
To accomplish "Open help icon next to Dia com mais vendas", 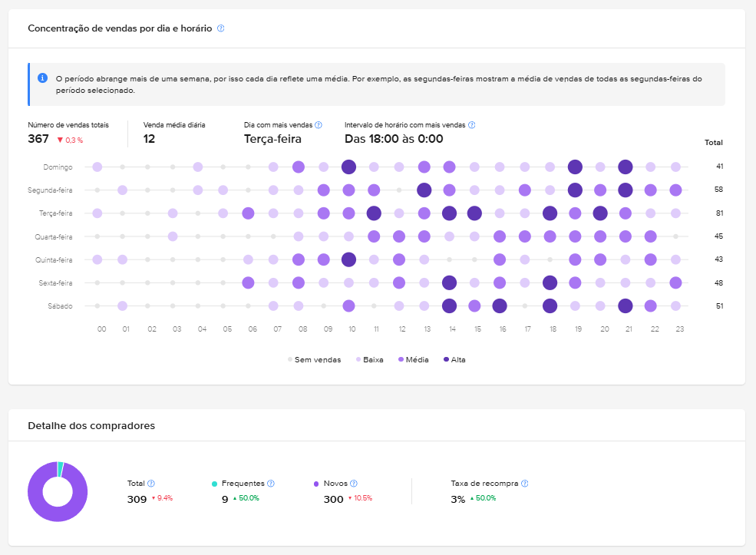I will [x=319, y=125].
